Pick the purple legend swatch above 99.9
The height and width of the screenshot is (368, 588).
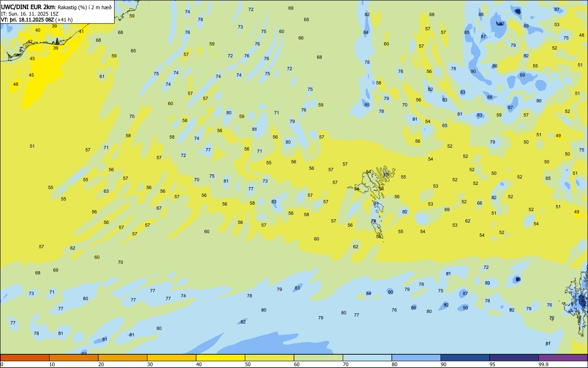pos(563,357)
